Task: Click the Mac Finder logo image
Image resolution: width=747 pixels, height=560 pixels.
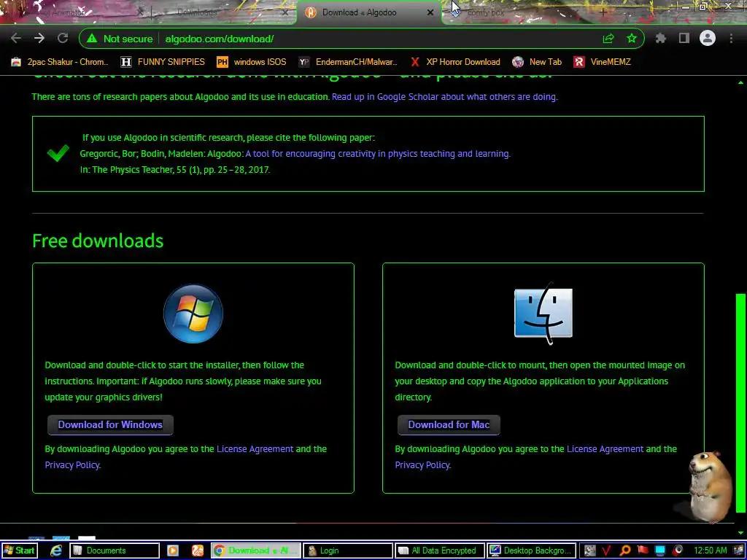Action: coord(543,314)
